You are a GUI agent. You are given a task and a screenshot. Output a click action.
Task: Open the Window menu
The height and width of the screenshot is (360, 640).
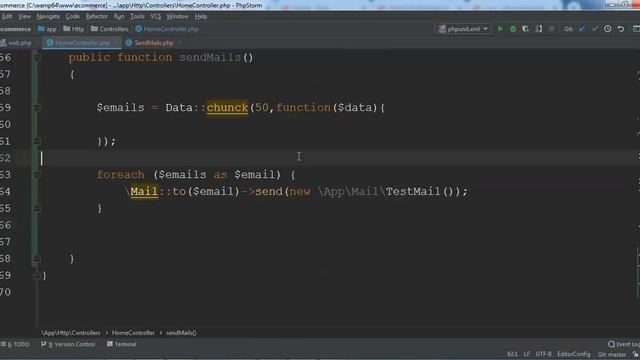(x=177, y=17)
